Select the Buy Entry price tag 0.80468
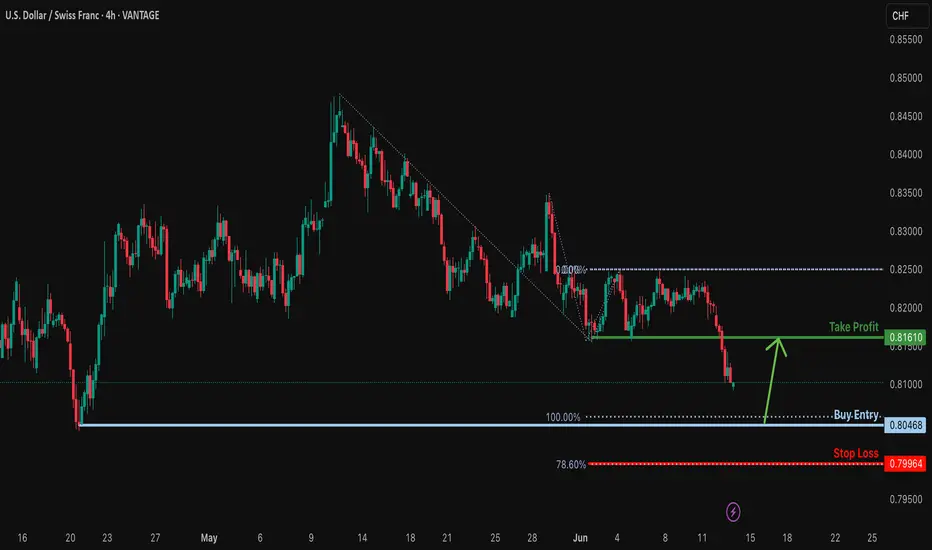932x550 pixels. click(905, 425)
